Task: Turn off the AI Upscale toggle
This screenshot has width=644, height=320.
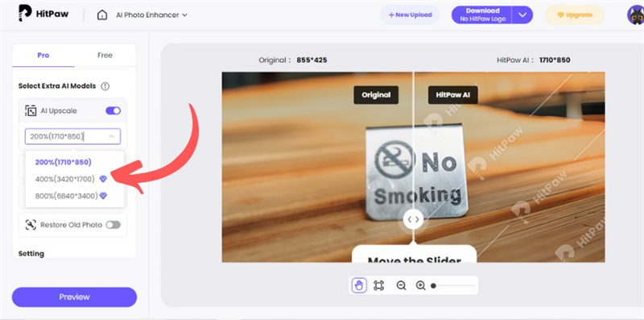Action: (113, 110)
